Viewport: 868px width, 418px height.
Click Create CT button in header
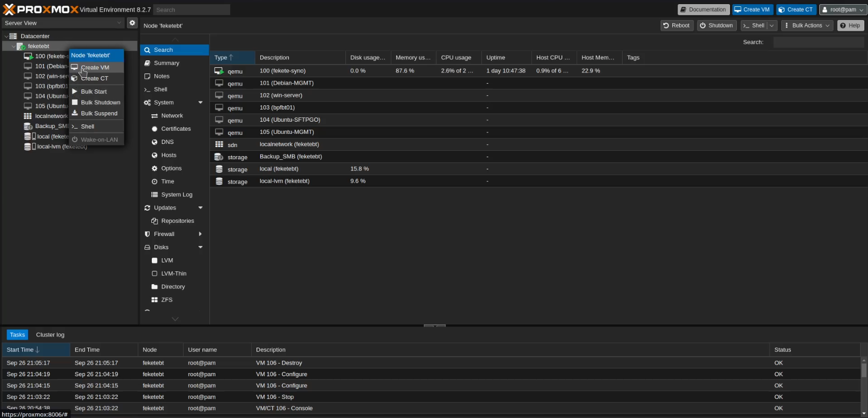[x=796, y=10]
